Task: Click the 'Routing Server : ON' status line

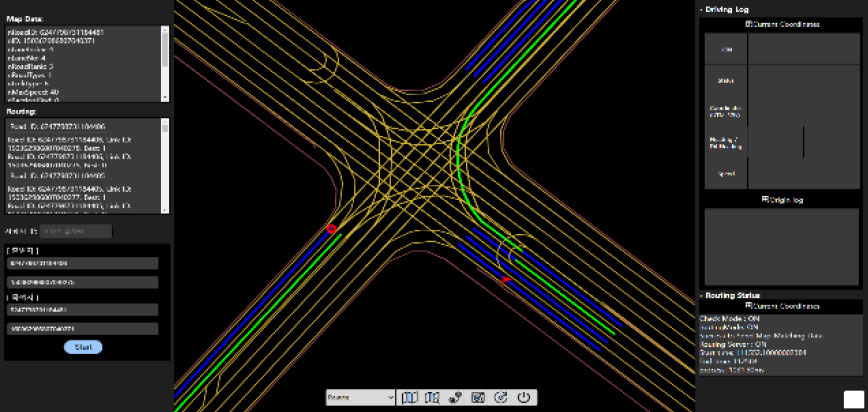Action: (733, 344)
